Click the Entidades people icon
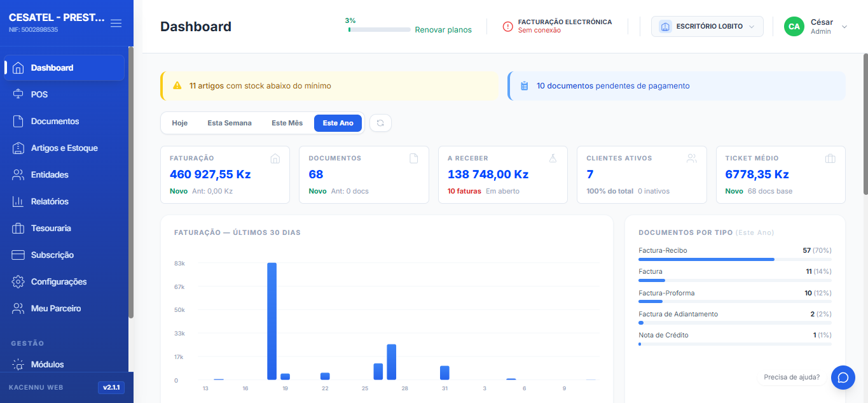Screen dimensions: 868x403 [18, 174]
